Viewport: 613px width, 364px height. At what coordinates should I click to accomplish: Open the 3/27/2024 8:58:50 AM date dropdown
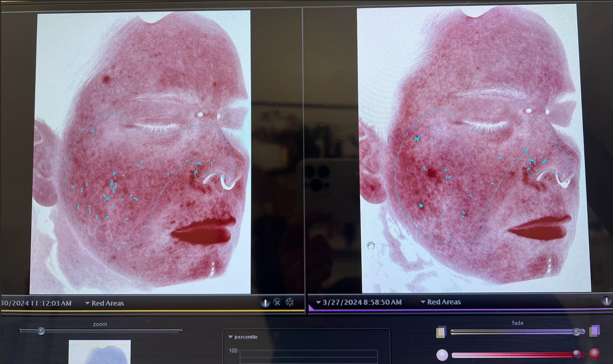pyautogui.click(x=359, y=302)
